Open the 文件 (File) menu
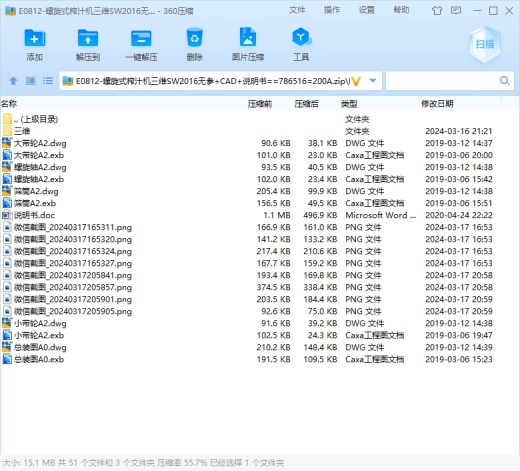Screen dimensions: 520x471 click(x=297, y=10)
